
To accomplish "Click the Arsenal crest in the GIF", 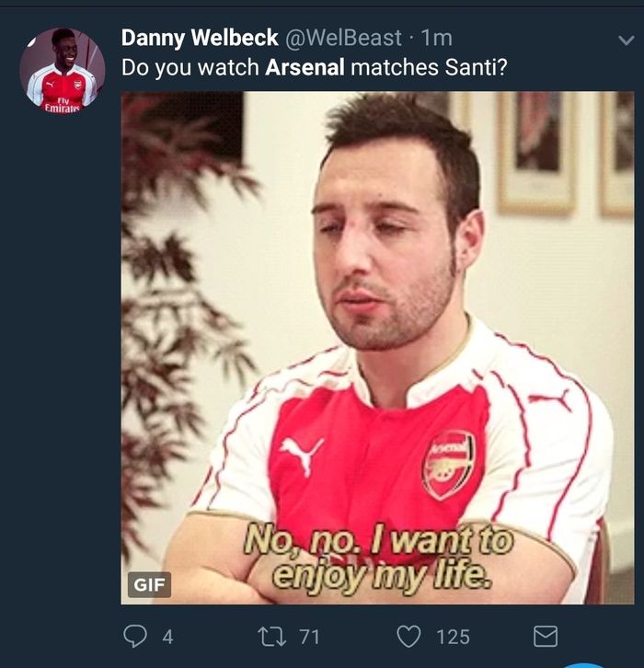I will [x=449, y=466].
